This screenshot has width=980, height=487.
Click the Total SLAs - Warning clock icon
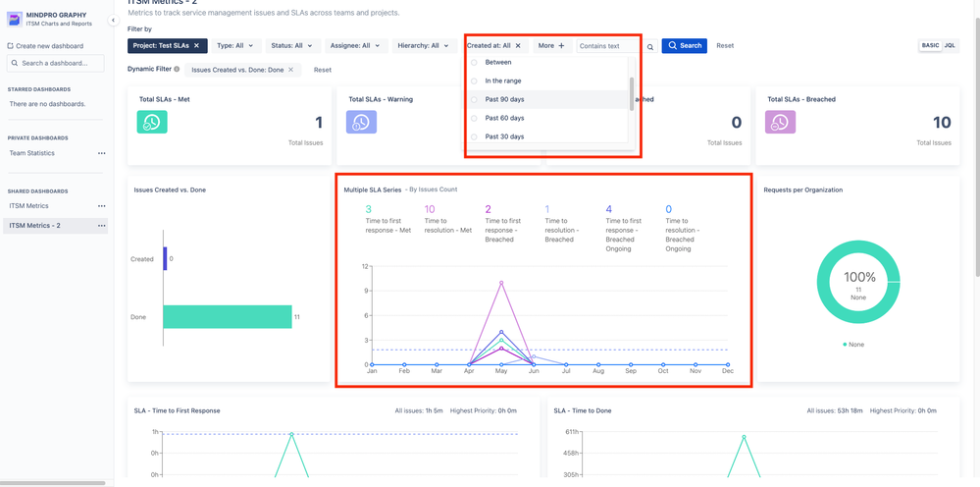pos(361,122)
